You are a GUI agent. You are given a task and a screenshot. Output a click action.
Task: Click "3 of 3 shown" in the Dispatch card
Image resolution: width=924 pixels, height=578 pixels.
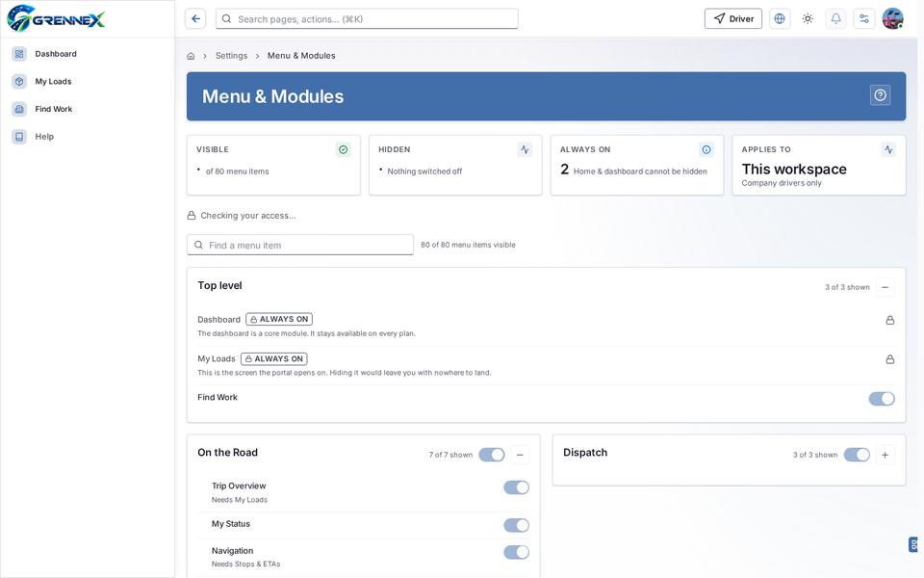(x=815, y=455)
